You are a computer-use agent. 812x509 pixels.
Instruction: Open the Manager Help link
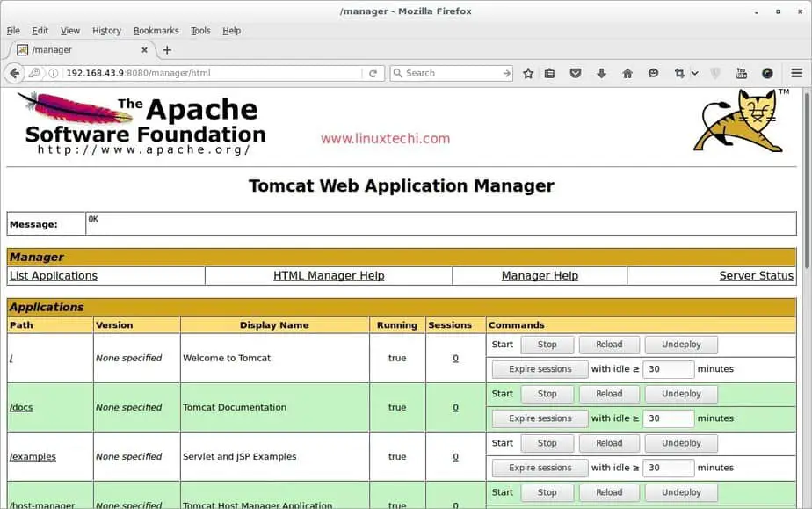(540, 275)
